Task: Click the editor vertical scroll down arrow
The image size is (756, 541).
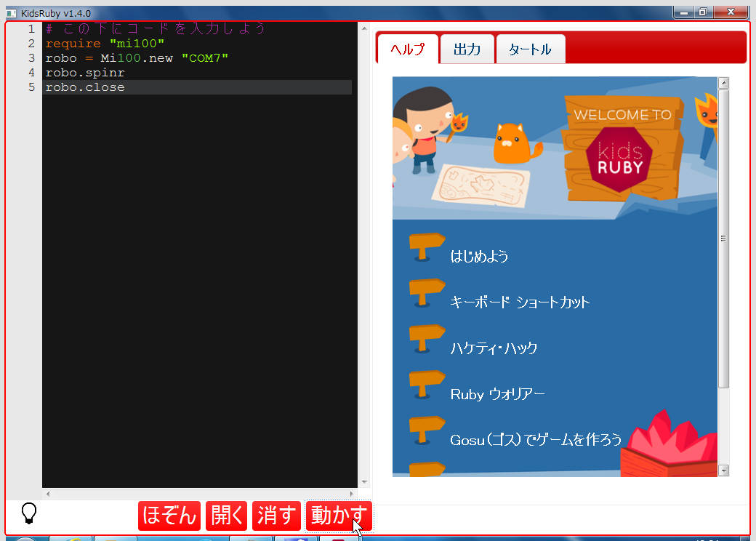Action: click(364, 481)
